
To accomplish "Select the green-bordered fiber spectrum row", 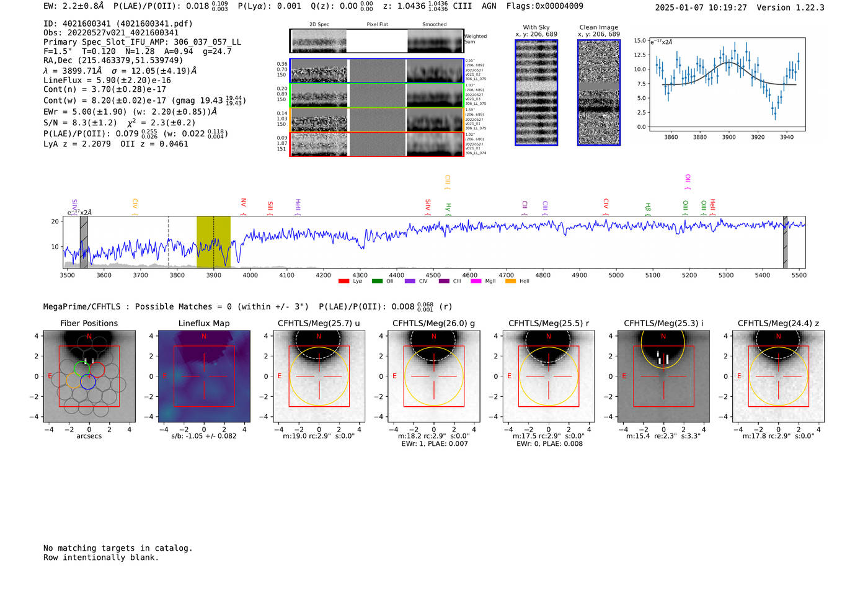I will coord(377,96).
